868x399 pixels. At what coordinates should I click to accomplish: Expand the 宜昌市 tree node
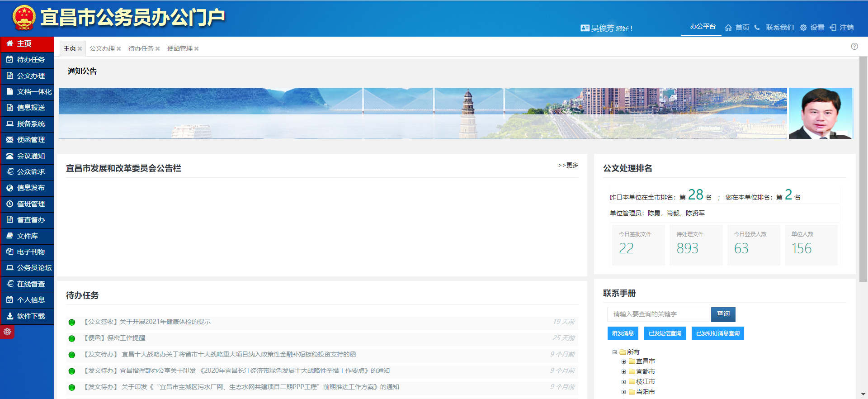tap(623, 361)
